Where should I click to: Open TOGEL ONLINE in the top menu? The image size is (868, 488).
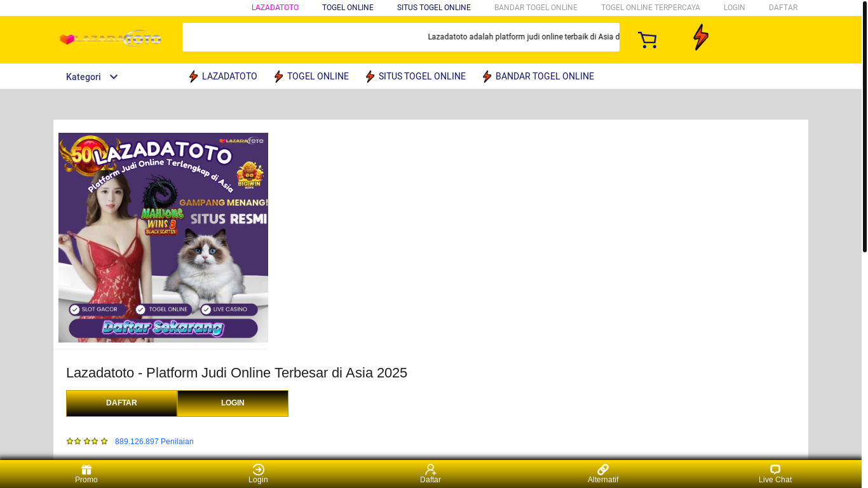[348, 8]
